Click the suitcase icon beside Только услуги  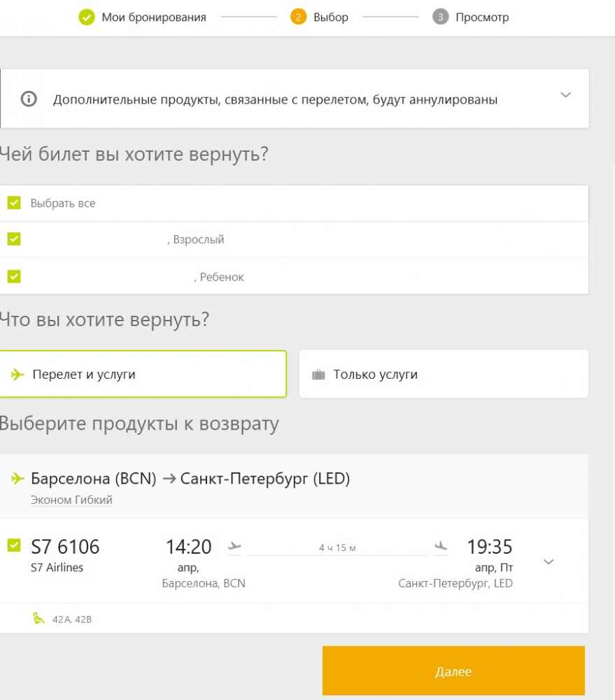[318, 374]
